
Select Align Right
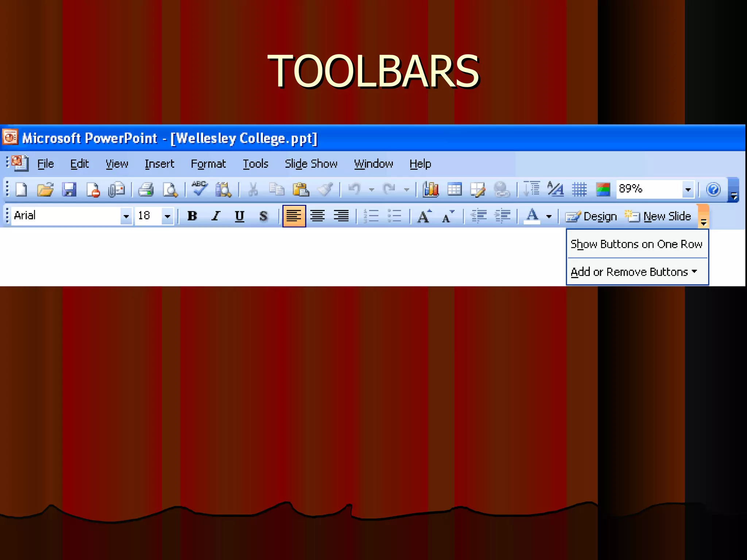coord(341,216)
